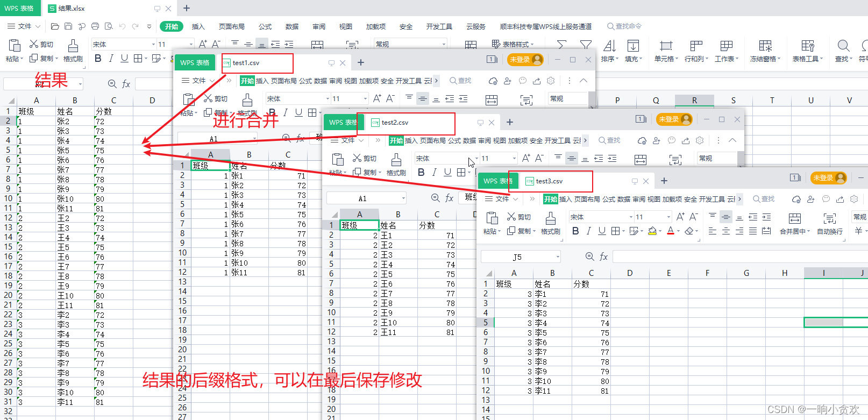Click red font color A in test3.csv
The image size is (868, 420).
pos(670,231)
